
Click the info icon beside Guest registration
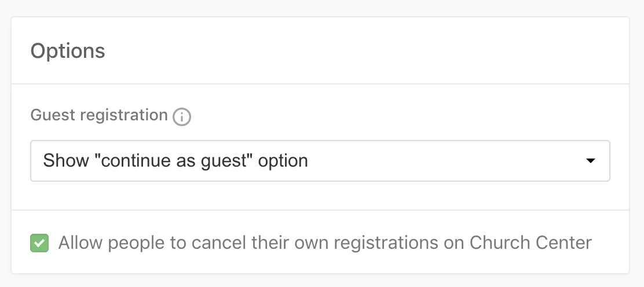tap(182, 117)
